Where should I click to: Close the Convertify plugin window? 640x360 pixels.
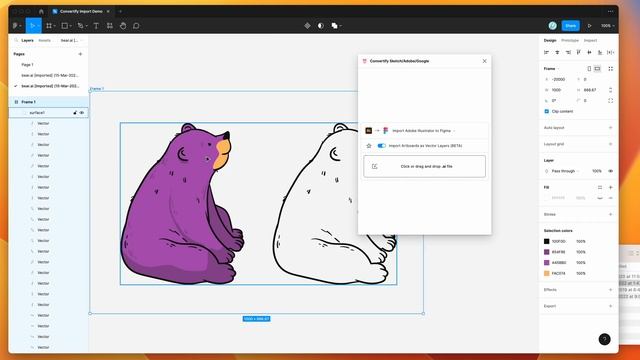pos(484,61)
